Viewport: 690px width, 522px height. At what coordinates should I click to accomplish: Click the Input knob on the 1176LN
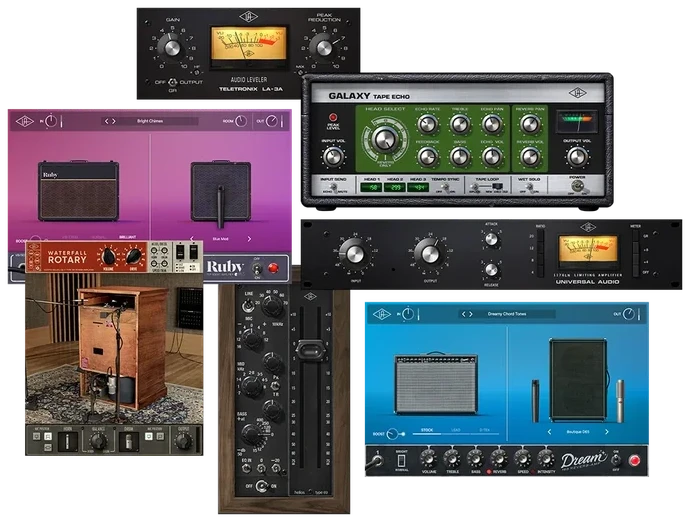click(x=355, y=254)
